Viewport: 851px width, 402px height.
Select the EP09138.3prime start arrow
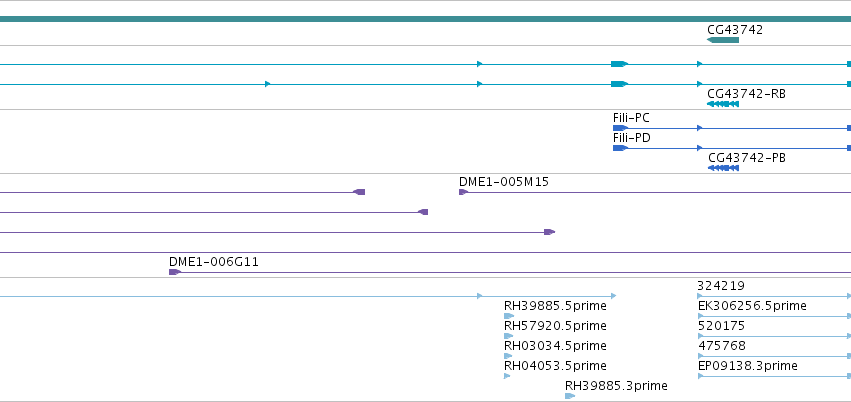tap(700, 376)
